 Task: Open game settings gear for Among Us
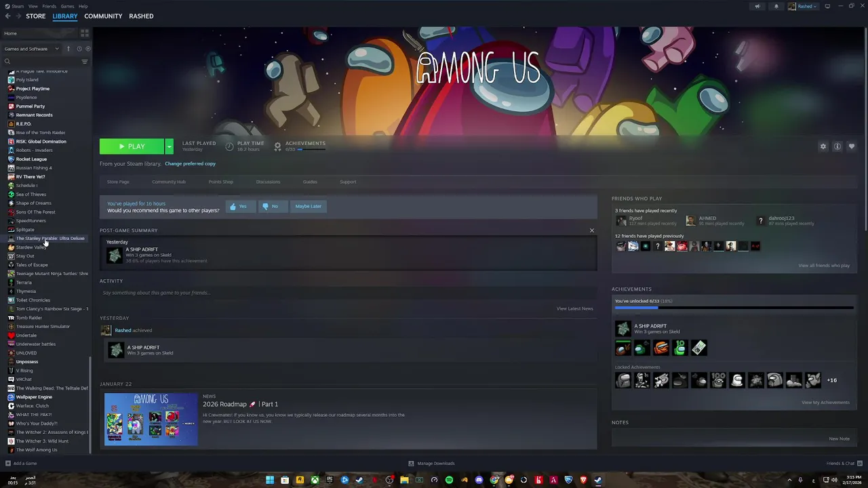click(823, 146)
